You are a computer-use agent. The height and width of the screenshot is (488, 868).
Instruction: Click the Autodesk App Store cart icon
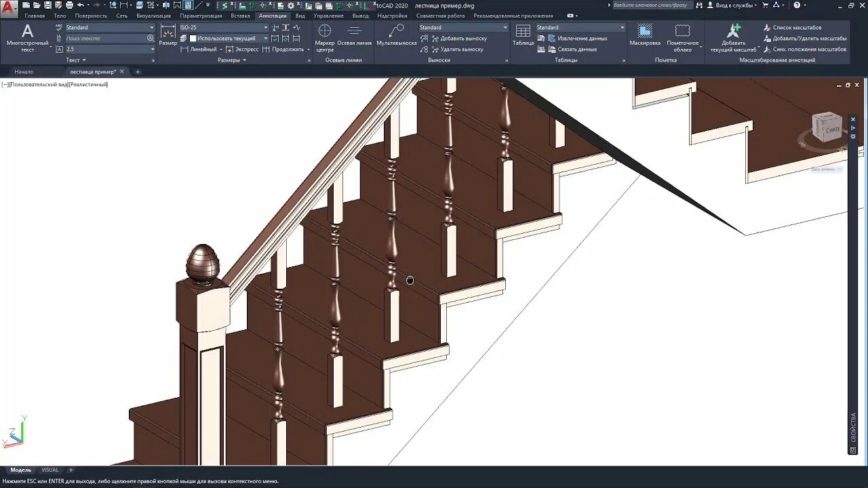tap(766, 5)
